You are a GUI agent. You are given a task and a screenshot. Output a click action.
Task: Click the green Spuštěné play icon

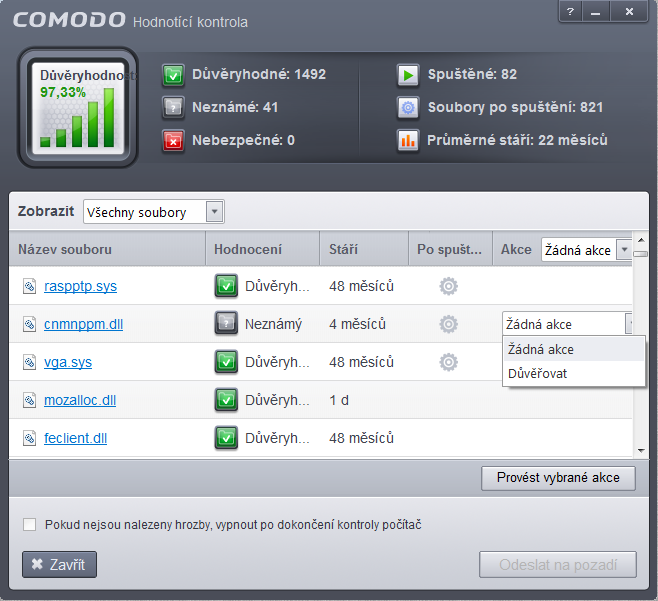pyautogui.click(x=408, y=75)
